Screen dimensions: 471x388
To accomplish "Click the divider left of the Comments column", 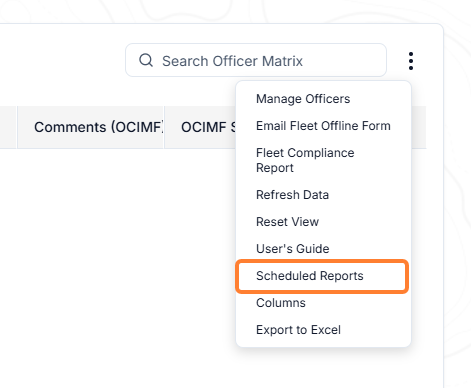I will pos(17,127).
